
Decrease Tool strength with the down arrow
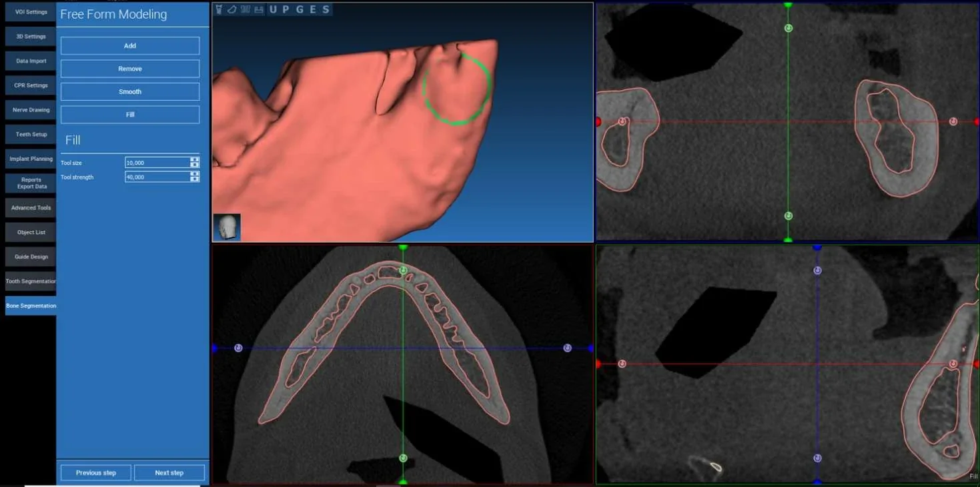194,179
